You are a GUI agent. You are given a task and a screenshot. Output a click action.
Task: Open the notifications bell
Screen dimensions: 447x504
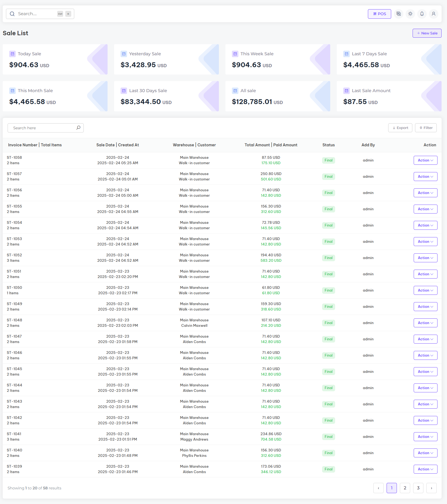[422, 14]
